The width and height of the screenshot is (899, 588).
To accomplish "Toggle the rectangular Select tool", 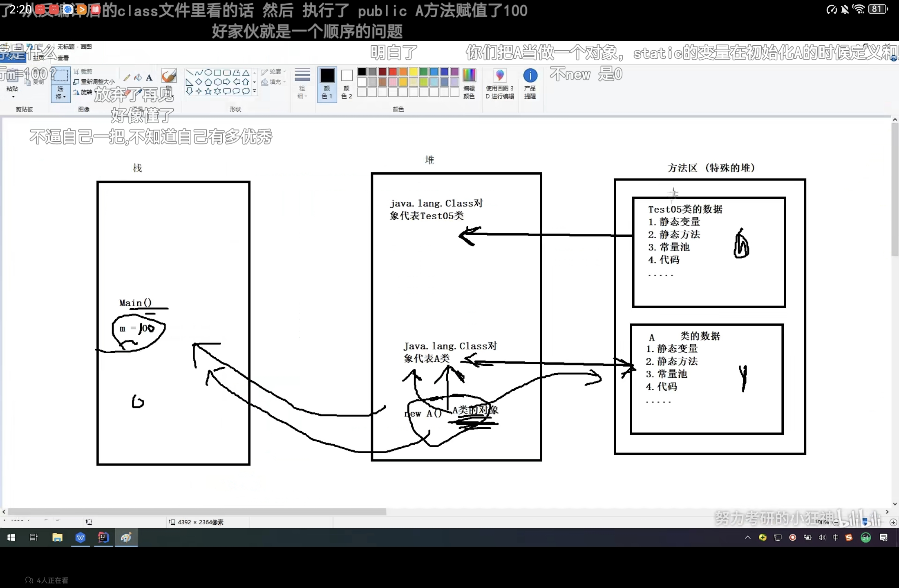I will click(60, 76).
